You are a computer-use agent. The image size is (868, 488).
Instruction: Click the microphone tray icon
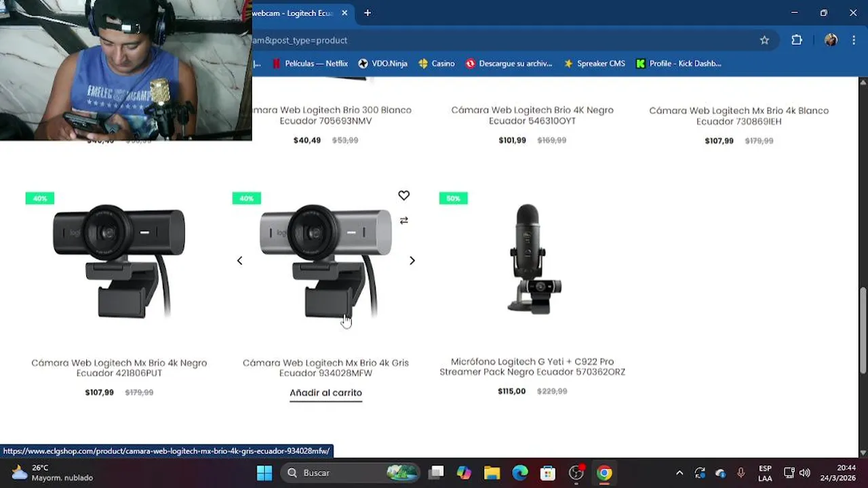[x=741, y=473]
